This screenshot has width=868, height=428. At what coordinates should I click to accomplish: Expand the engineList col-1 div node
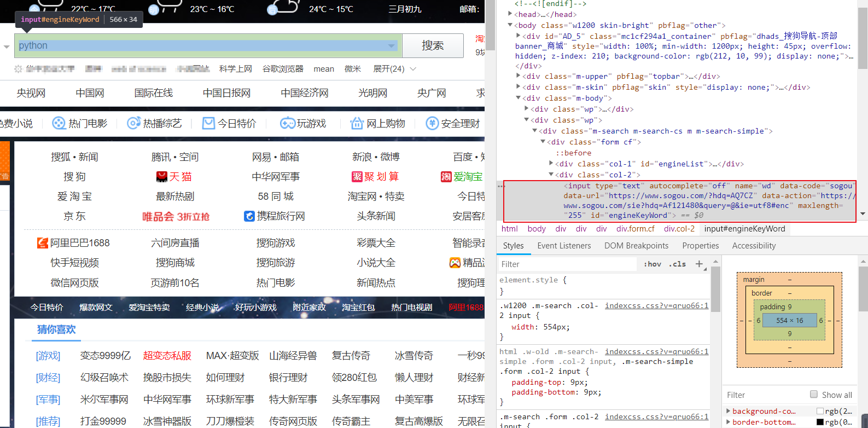[551, 164]
